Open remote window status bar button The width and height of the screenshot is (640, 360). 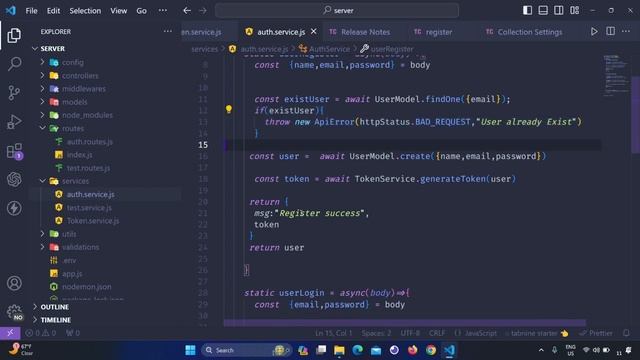[x=10, y=333]
